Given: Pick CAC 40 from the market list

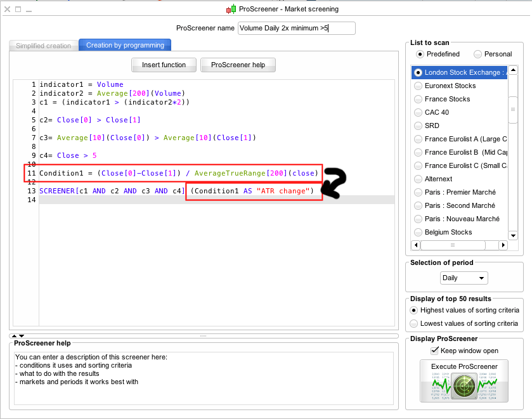Looking at the screenshot, I should click(436, 112).
